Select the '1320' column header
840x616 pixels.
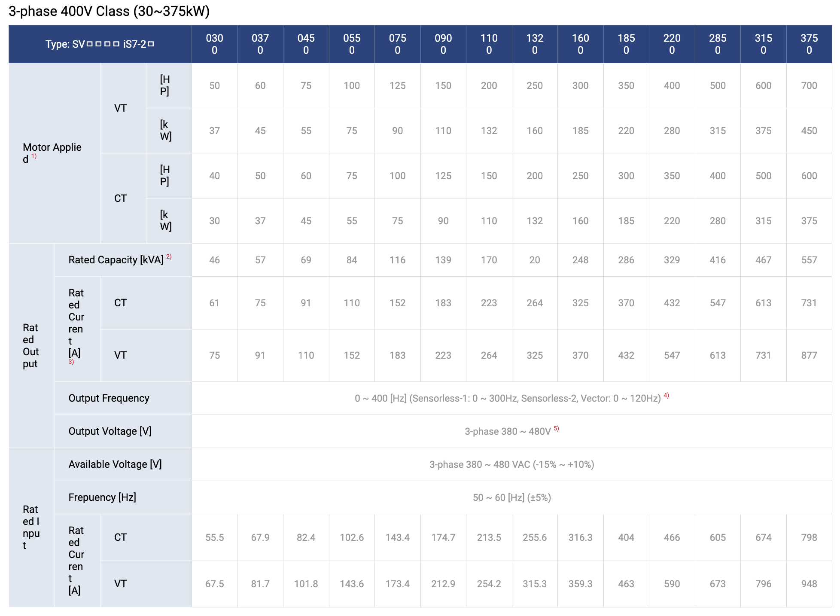tap(535, 44)
